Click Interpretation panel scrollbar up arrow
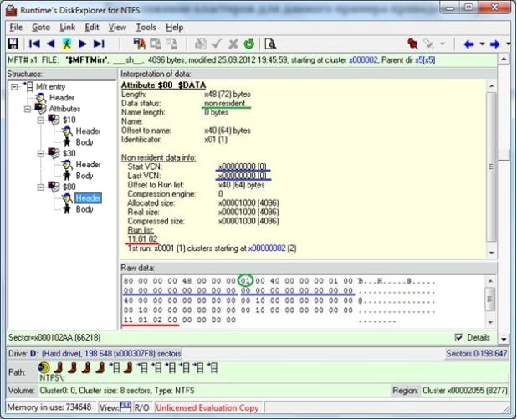Screen dimensions: 517x420 (491, 85)
